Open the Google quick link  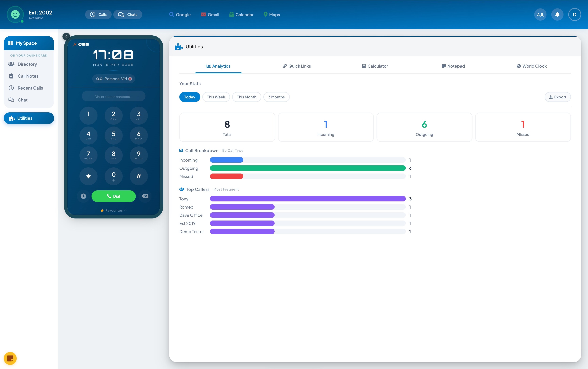click(x=180, y=15)
